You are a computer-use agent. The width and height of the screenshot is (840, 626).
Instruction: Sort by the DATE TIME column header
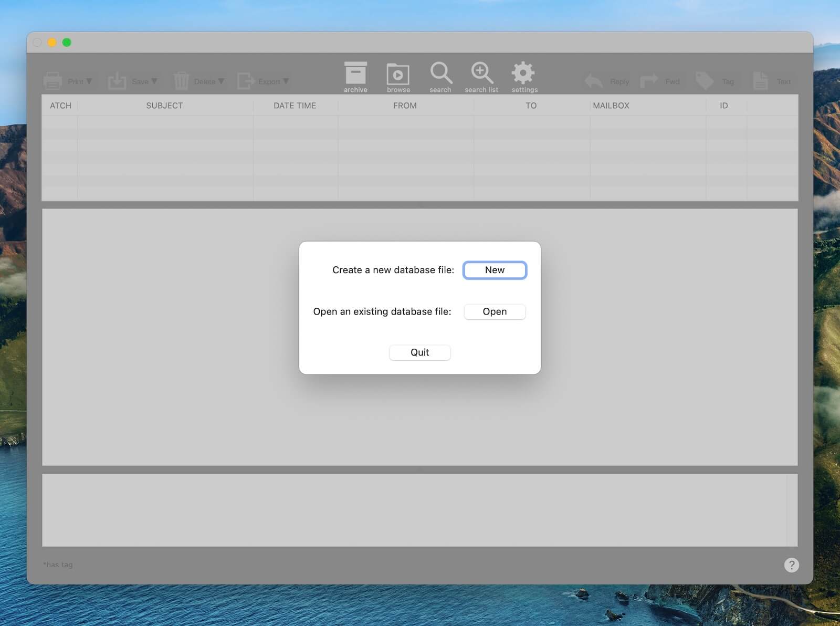(295, 106)
